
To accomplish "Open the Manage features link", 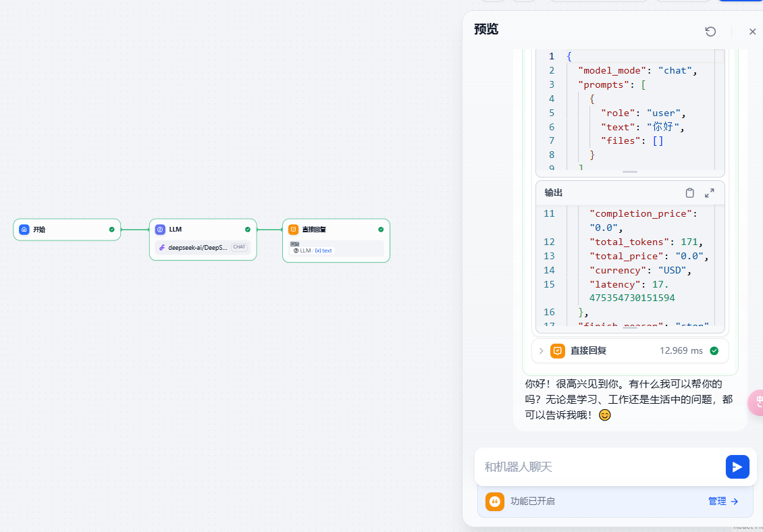I will click(723, 502).
